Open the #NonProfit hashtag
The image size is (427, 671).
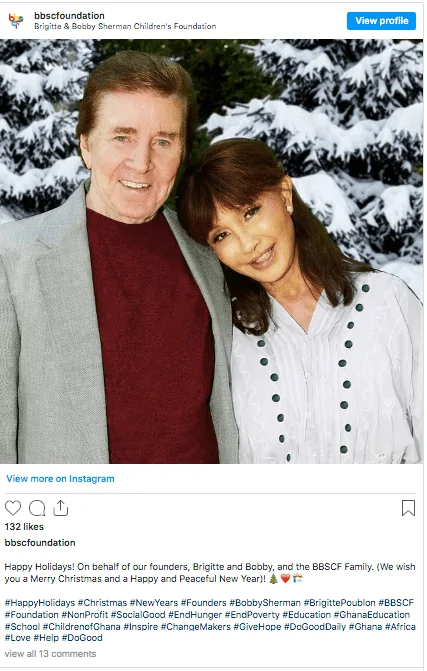pyautogui.click(x=85, y=615)
